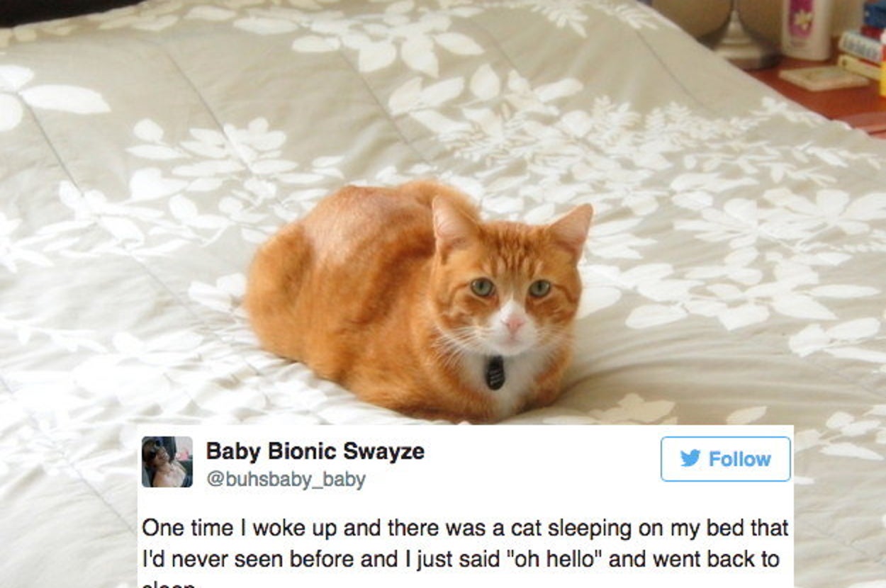Click the @buhsbaby_baby handle
The image size is (886, 588).
pos(286,480)
